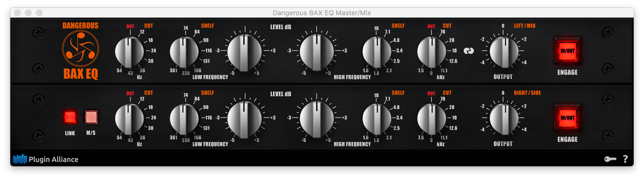Click the window close button

(18, 13)
